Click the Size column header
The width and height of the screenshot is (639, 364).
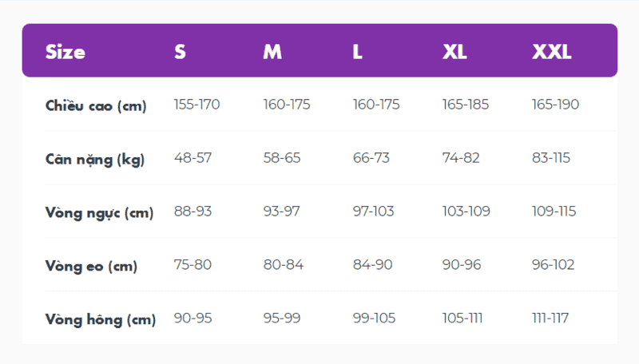65,52
